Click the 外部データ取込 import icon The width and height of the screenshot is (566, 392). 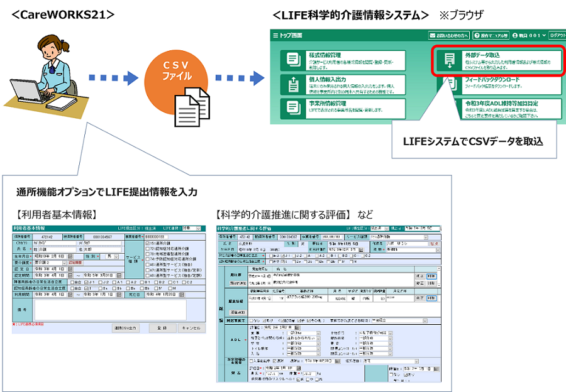[450, 60]
